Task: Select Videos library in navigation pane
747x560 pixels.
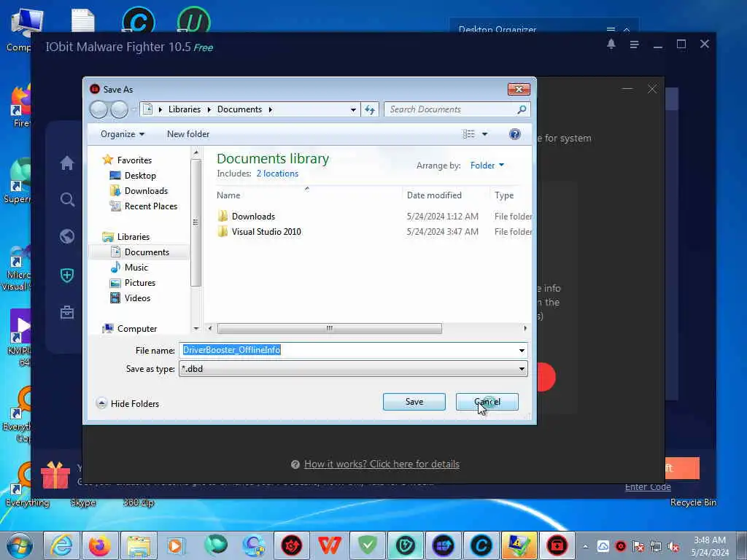Action: click(137, 298)
